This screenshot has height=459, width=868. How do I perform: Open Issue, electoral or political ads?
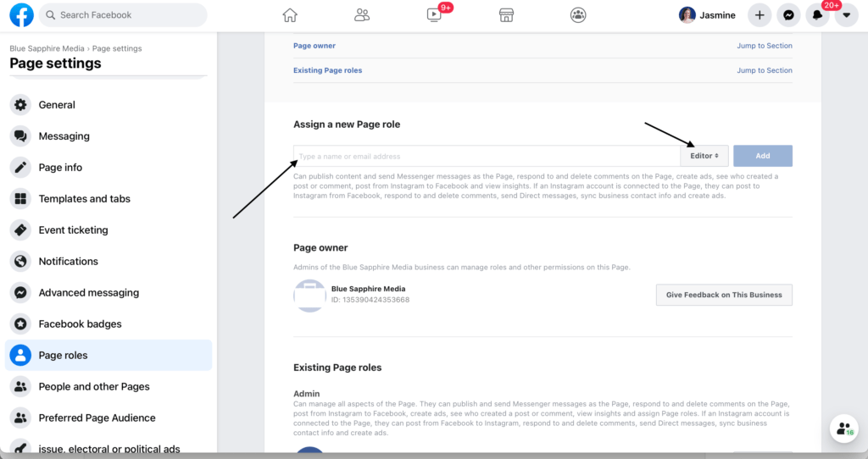tap(108, 448)
